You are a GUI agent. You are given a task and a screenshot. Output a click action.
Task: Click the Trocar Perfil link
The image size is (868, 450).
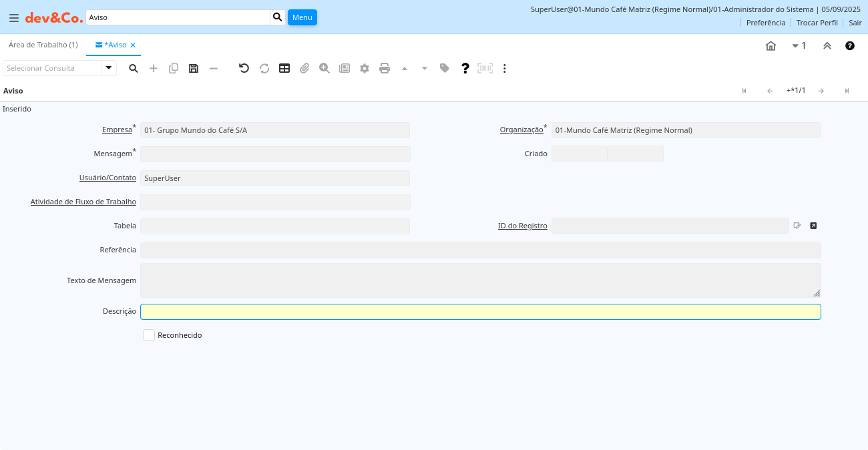(x=817, y=23)
